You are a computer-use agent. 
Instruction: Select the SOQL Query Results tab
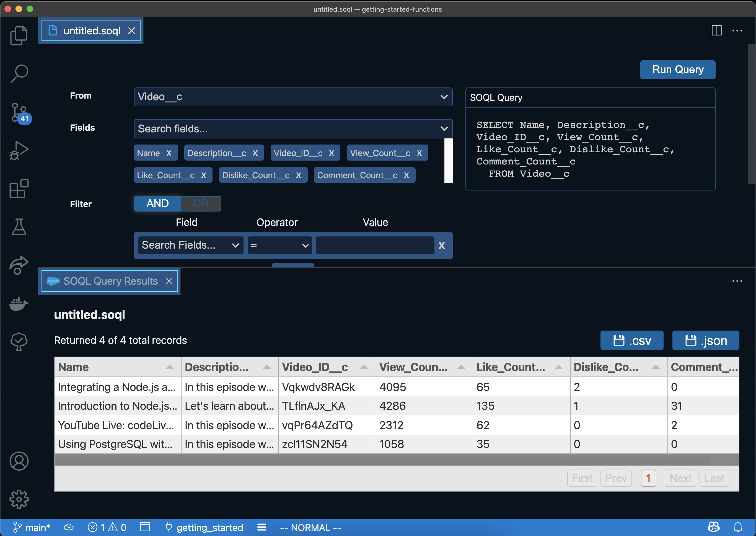(109, 281)
